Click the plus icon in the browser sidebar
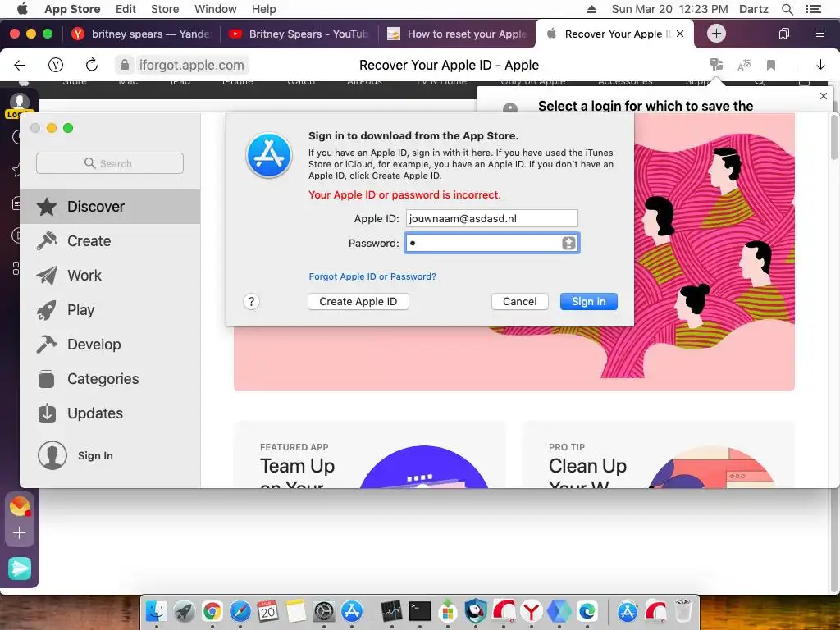The image size is (840, 630). pyautogui.click(x=20, y=533)
